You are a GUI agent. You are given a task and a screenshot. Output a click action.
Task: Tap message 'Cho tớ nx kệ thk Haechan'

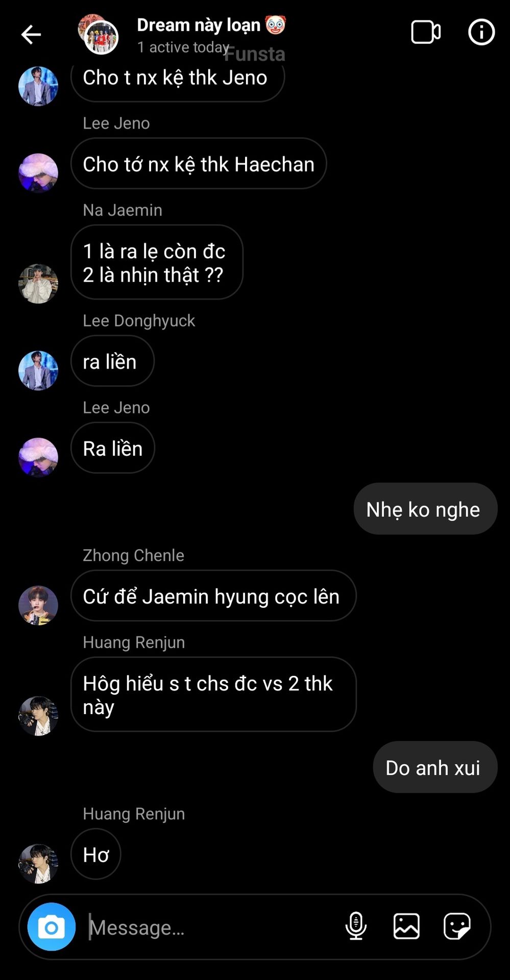point(199,164)
